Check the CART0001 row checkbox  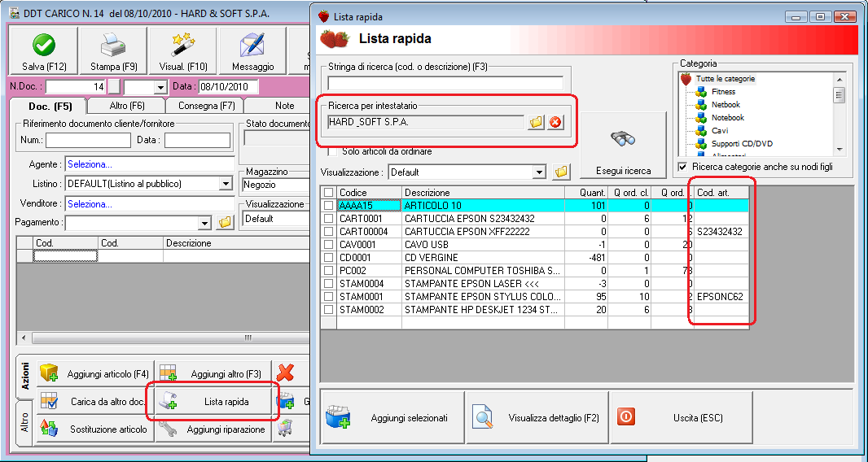pos(329,219)
